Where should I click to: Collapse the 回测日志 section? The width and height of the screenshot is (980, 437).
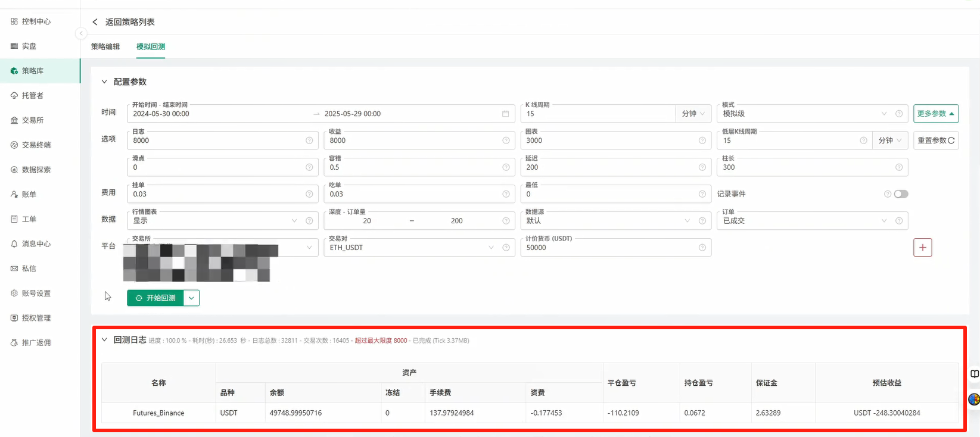coord(104,340)
